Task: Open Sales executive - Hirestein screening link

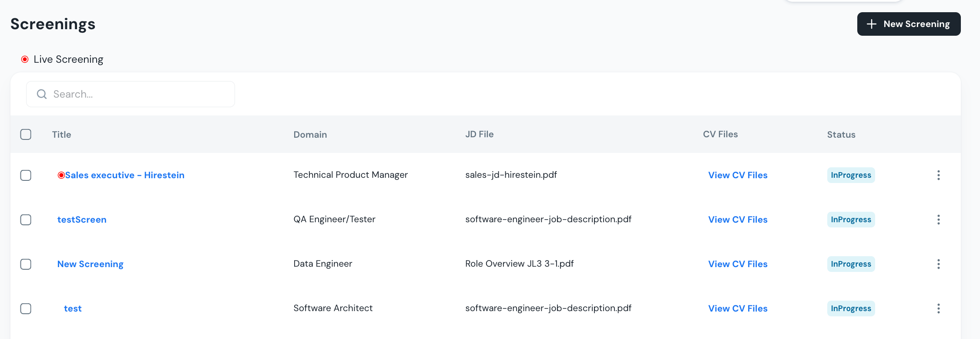Action: (125, 175)
